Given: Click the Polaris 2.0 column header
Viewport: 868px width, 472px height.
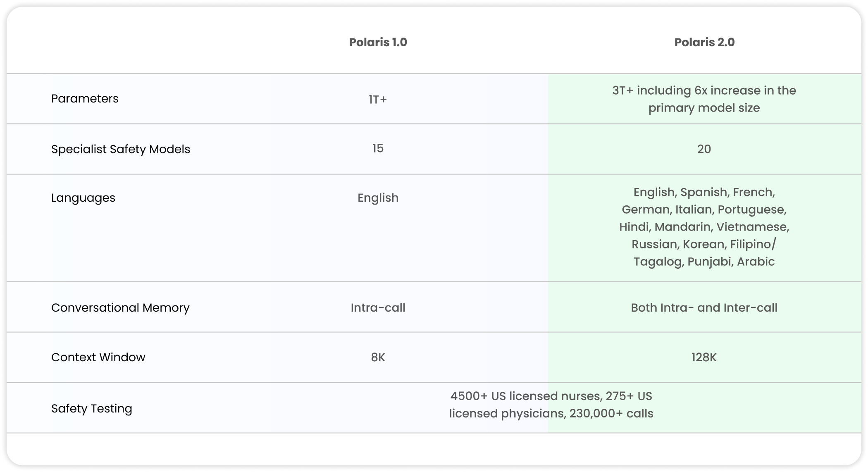Looking at the screenshot, I should [x=704, y=42].
